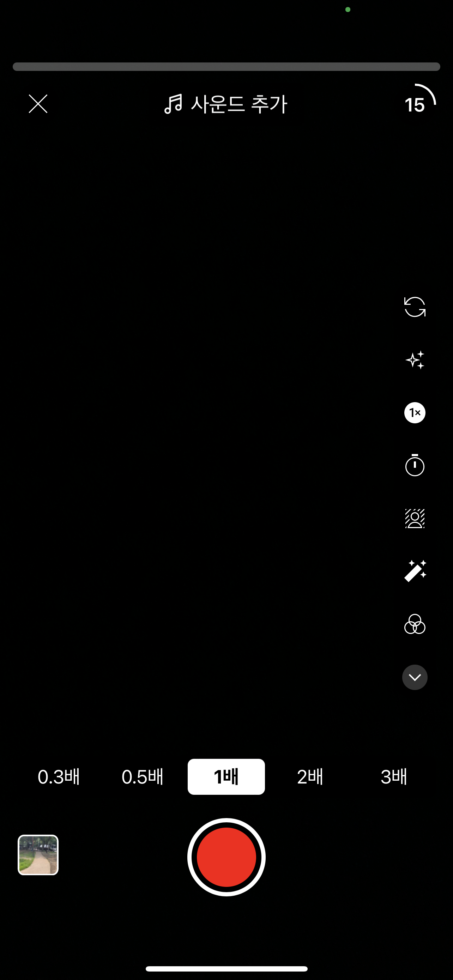Open the magic wand retouch tool

415,571
